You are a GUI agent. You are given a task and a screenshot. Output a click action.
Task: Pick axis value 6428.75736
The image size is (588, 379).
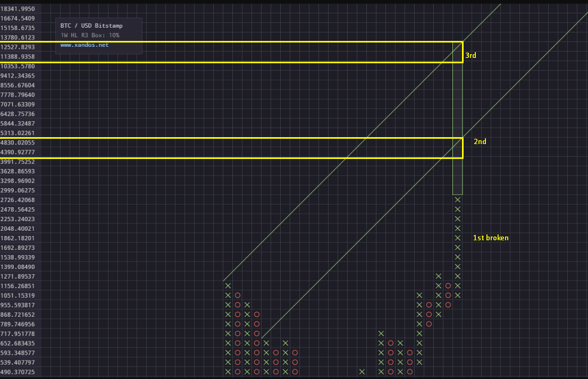click(x=18, y=114)
